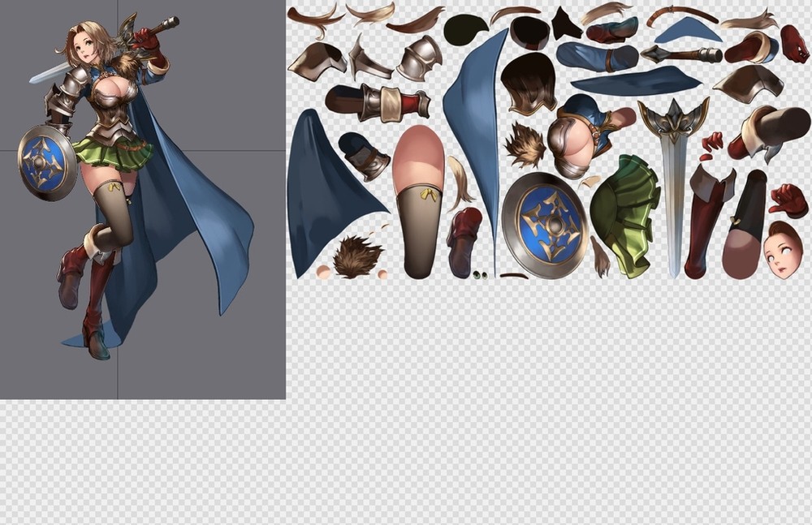Image resolution: width=812 pixels, height=525 pixels.
Task: Select the large brown fur tuft sprite
Action: tap(357, 257)
